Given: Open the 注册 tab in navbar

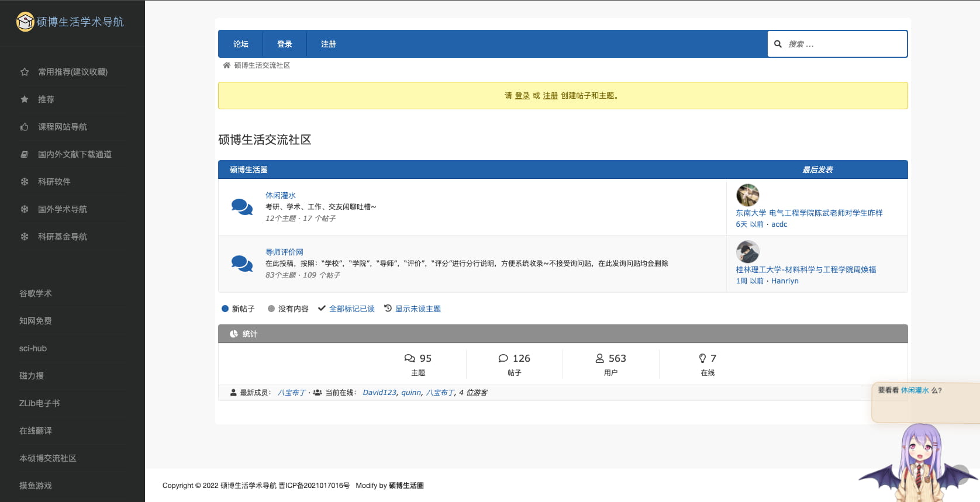Looking at the screenshot, I should click(328, 44).
